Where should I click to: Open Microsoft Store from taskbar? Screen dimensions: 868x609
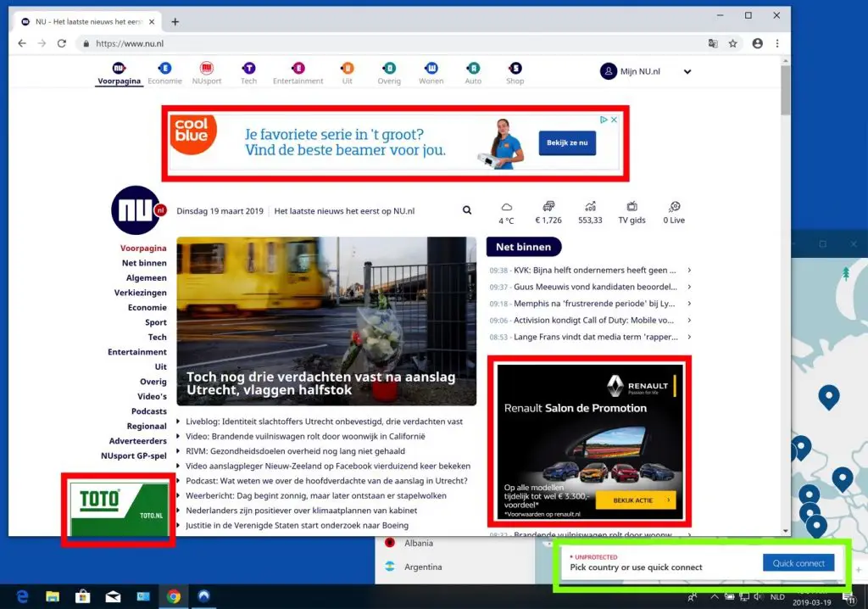[x=82, y=596]
